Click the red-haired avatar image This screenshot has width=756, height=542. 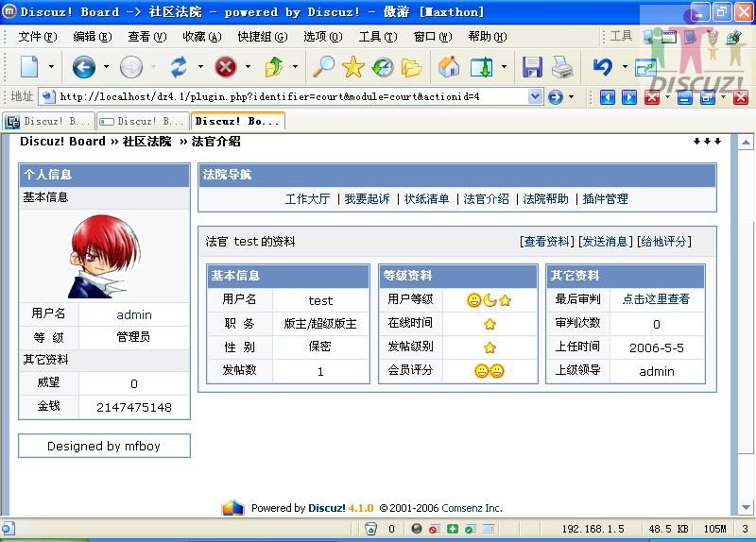pos(105,256)
